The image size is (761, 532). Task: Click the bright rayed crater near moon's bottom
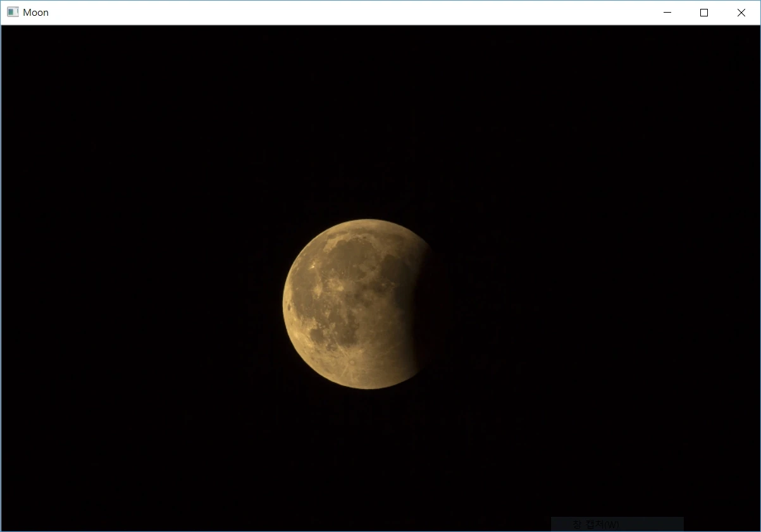pos(352,362)
